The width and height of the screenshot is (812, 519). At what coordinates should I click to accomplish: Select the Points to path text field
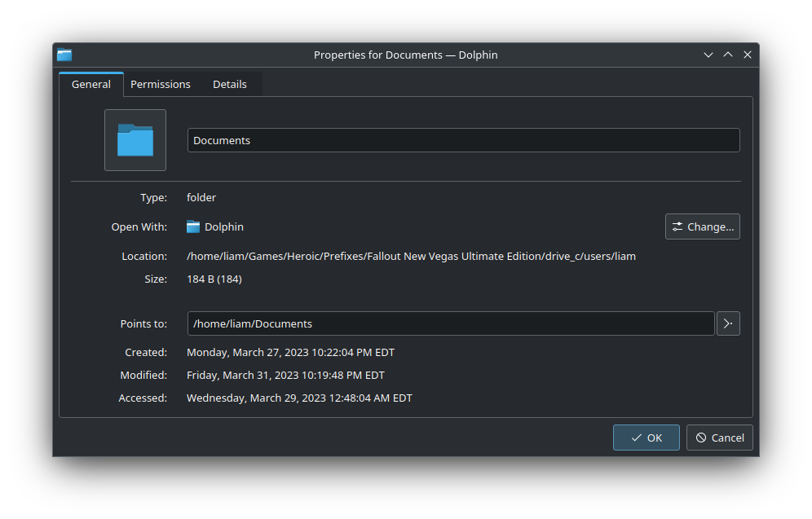[x=451, y=323]
